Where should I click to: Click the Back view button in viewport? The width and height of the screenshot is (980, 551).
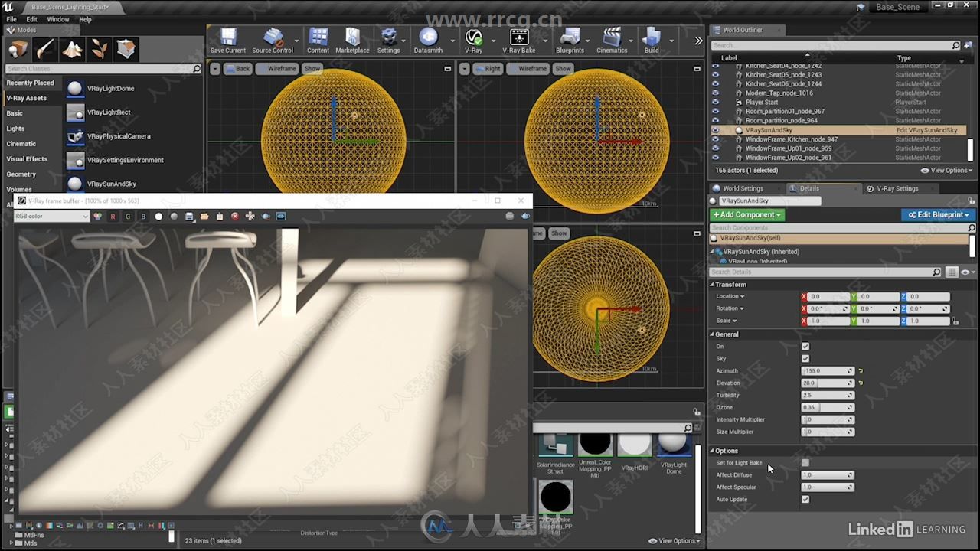click(238, 69)
